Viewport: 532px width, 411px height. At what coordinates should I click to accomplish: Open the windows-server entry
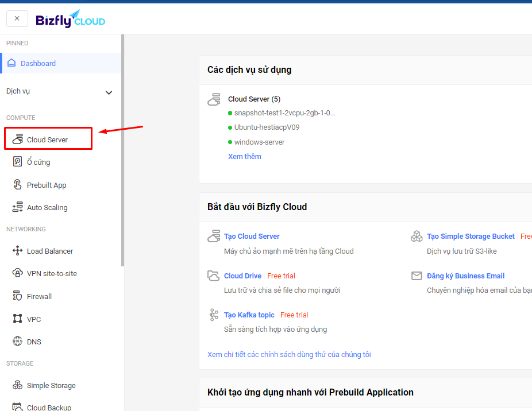259,142
